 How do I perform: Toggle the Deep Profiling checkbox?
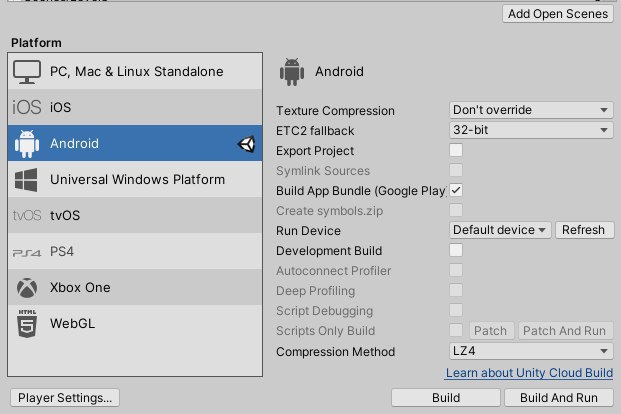[456, 290]
